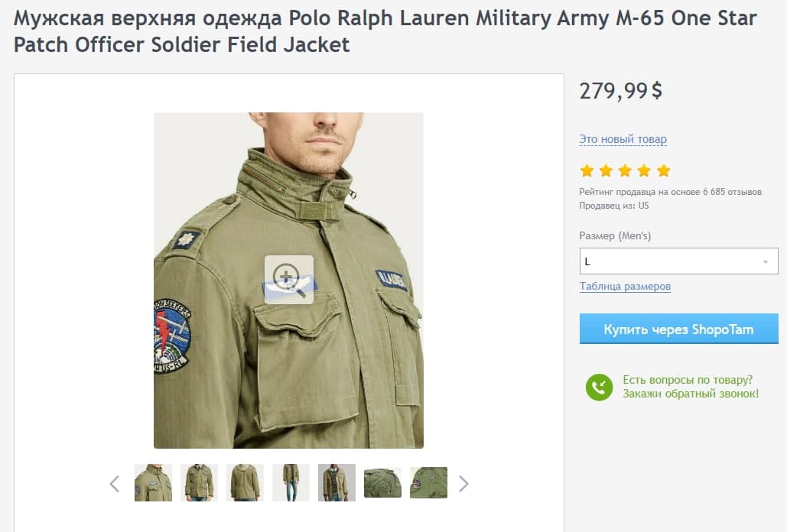The image size is (787, 532).
Task: Select the folded jacket thumbnail
Action: pyautogui.click(x=382, y=483)
